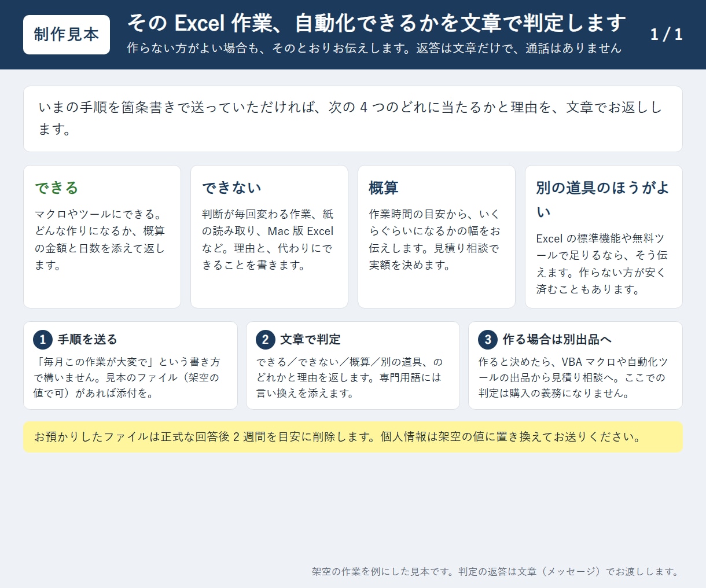Click the step text starting with 作ると決めたら、VBA マクロ
706x588 pixels.
click(x=573, y=377)
